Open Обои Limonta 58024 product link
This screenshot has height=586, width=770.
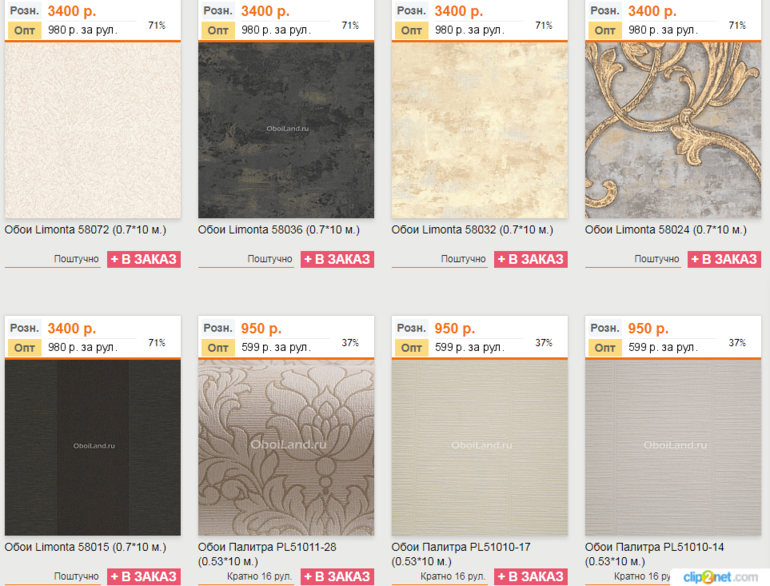tap(666, 230)
